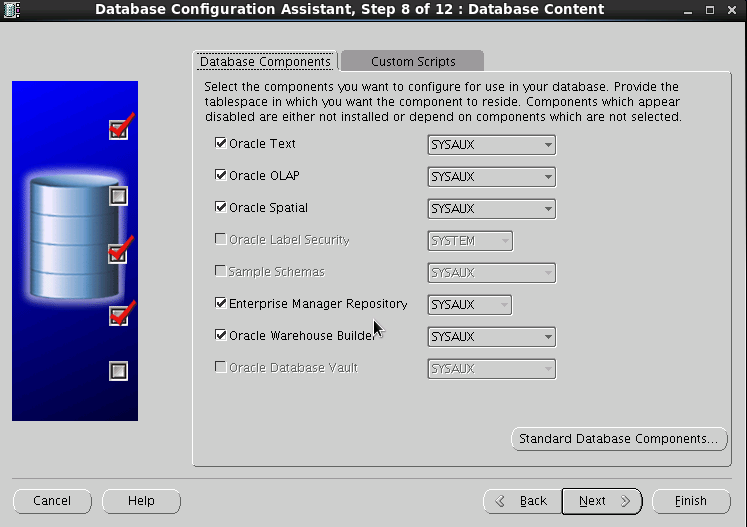Click the Finish button
Image resolution: width=747 pixels, height=527 pixels.
[x=691, y=501]
